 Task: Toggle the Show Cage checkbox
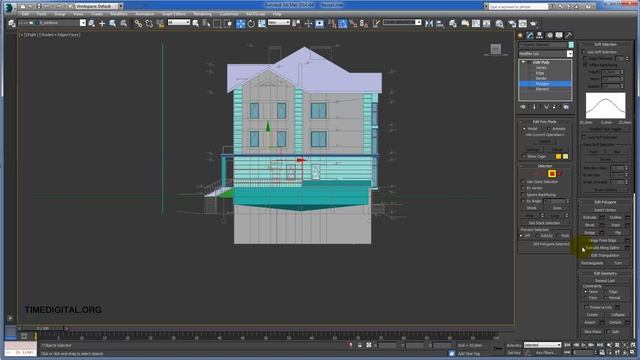(524, 156)
